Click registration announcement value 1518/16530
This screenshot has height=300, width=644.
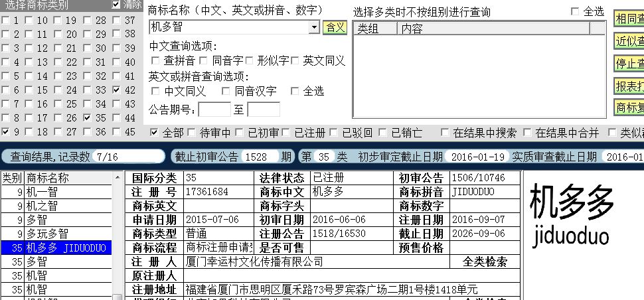click(x=352, y=234)
